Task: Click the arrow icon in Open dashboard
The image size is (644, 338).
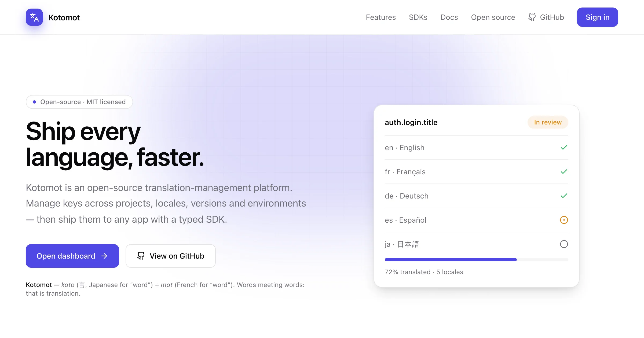Action: click(x=104, y=256)
